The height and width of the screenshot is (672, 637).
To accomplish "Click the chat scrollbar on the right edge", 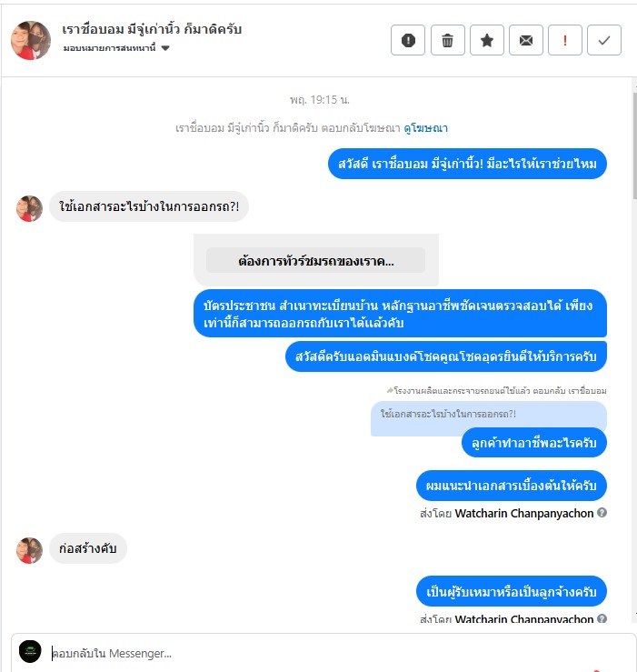I will point(634,145).
